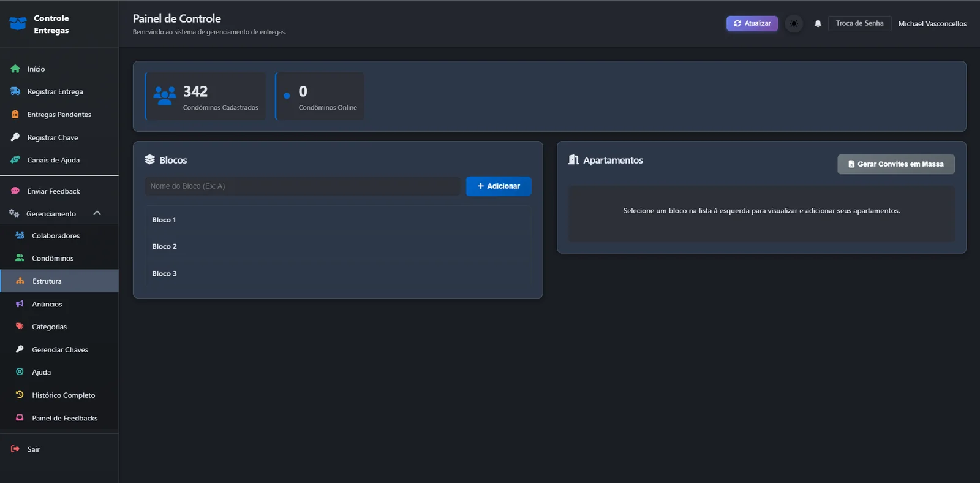
Task: Go to Registrar Entrega page
Action: [x=59, y=92]
